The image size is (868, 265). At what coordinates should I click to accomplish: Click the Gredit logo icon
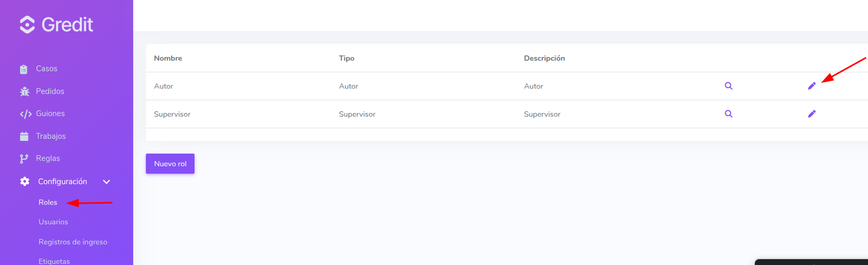click(27, 24)
